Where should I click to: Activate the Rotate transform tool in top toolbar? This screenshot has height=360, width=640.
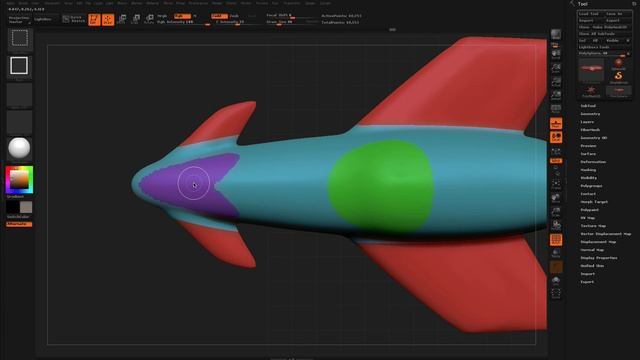pos(149,19)
